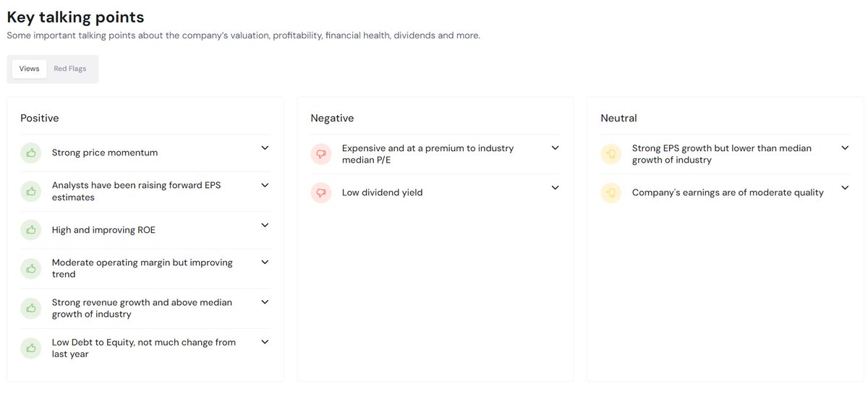This screenshot has width=868, height=394.
Task: Expand chevron for Expensive premium to industry P/E
Action: (x=555, y=148)
